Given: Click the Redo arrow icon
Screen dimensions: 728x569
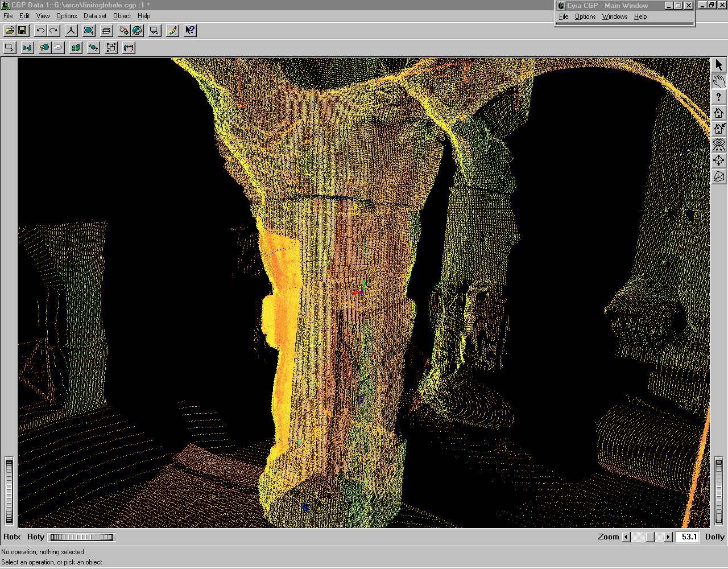Looking at the screenshot, I should tap(53, 31).
